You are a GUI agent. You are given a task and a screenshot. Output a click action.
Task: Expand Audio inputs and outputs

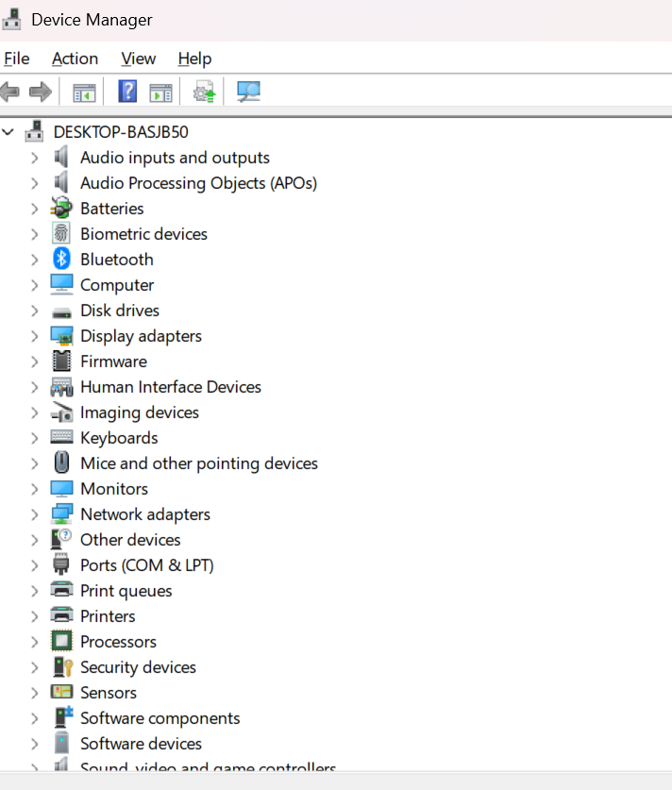34,159
